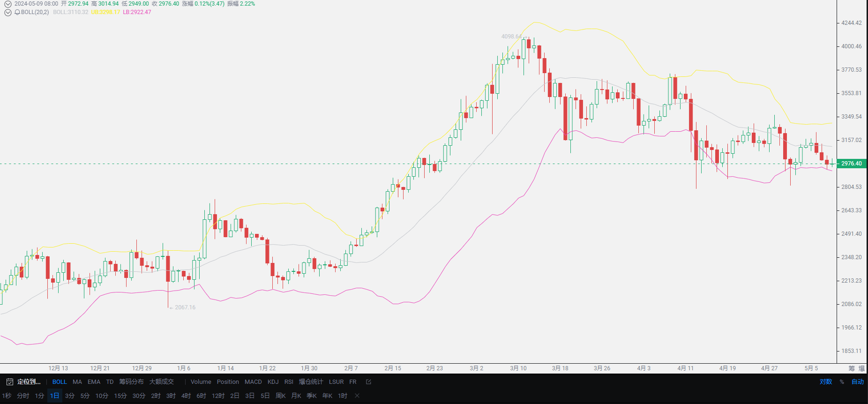This screenshot has width=868, height=404.
Task: Switch to the 15分 timeframe
Action: tap(120, 396)
